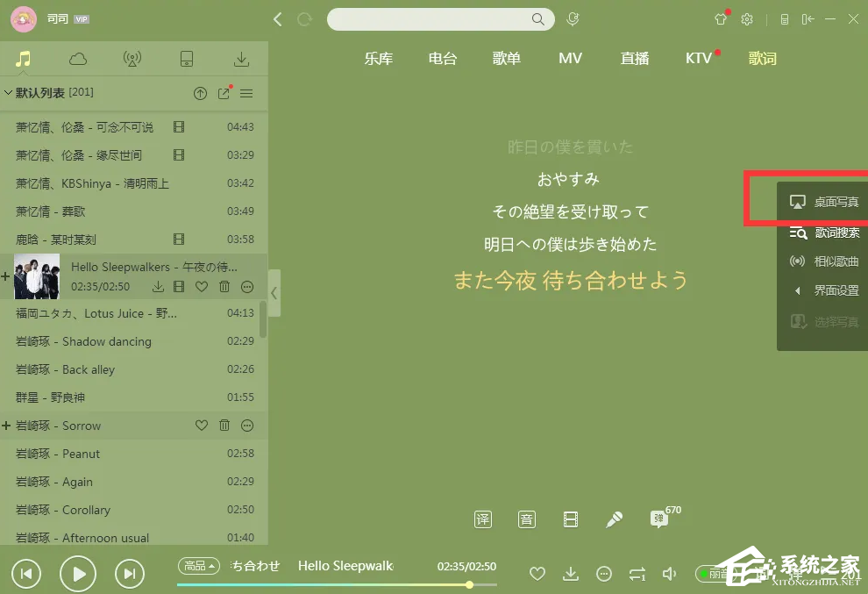Add 岩崎琢 Sorrow with plus icon
Screen dimensions: 868x594
(6, 426)
